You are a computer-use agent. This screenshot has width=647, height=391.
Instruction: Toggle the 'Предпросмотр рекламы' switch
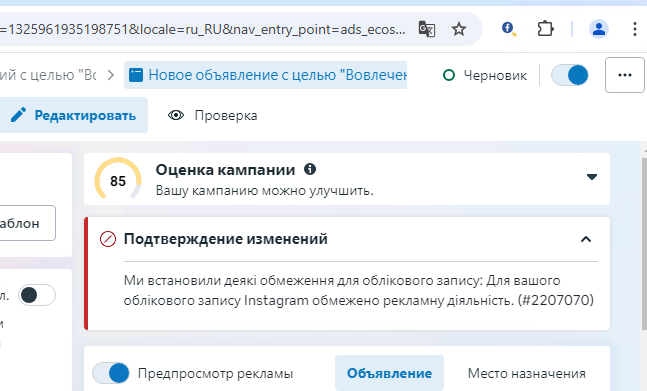(111, 373)
